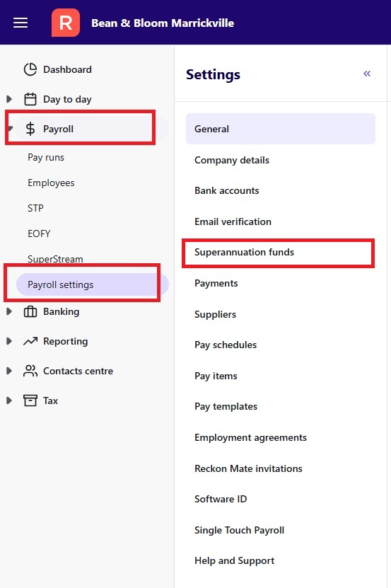Open the hamburger menu icon
This screenshot has height=588, width=391.
21,23
